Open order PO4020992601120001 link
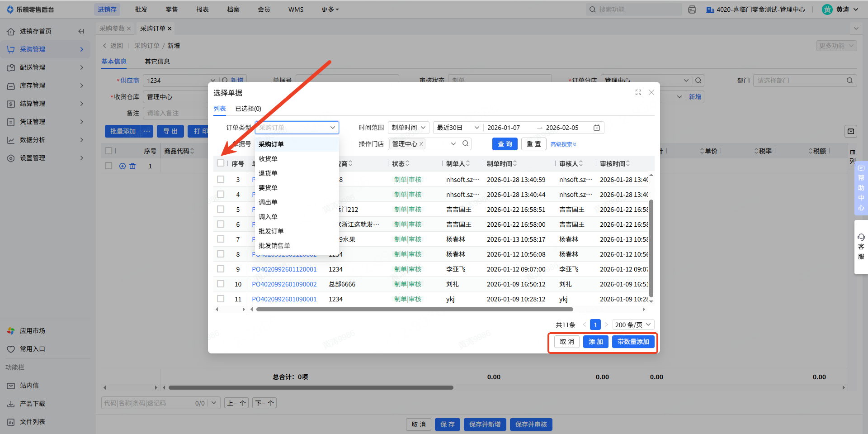Screen dimensions: 868x434 pos(284,269)
